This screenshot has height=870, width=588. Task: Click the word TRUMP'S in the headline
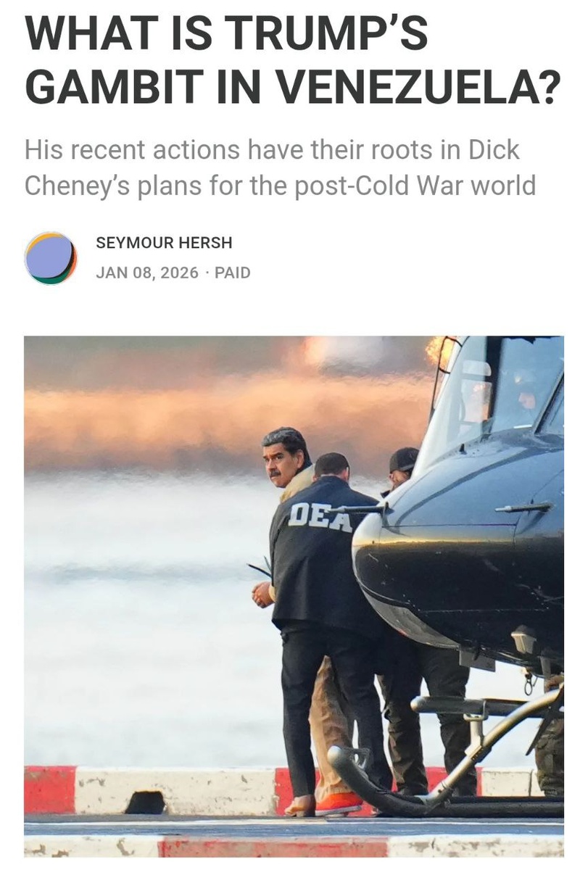(x=328, y=33)
